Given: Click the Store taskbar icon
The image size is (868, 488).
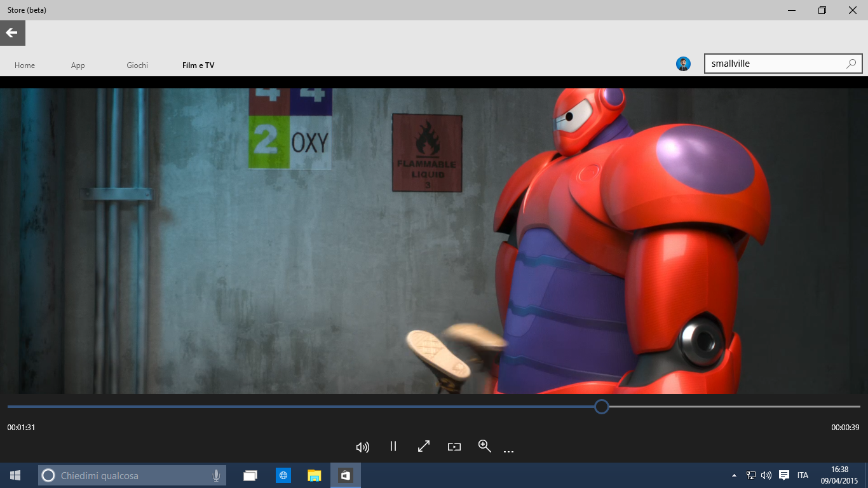Looking at the screenshot, I should [x=346, y=475].
